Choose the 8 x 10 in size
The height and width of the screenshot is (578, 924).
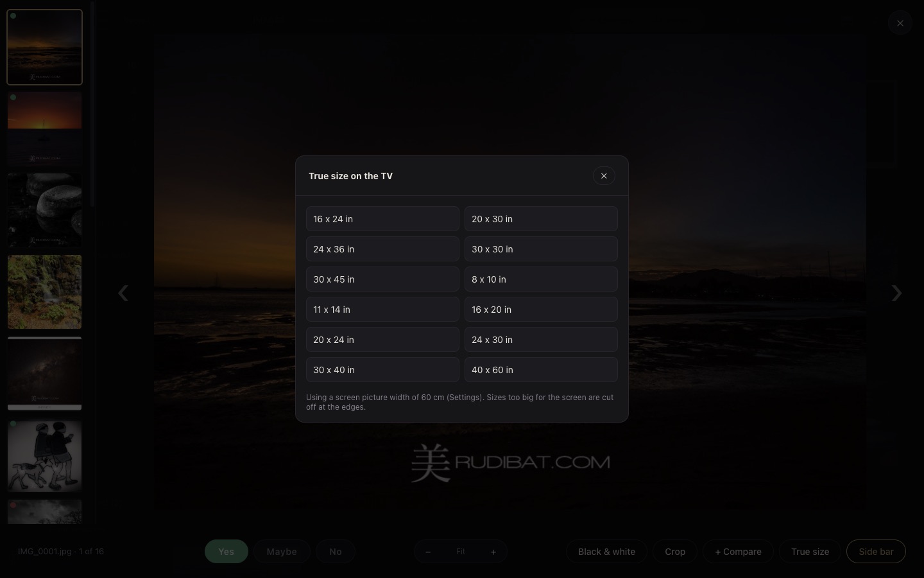[x=541, y=279]
